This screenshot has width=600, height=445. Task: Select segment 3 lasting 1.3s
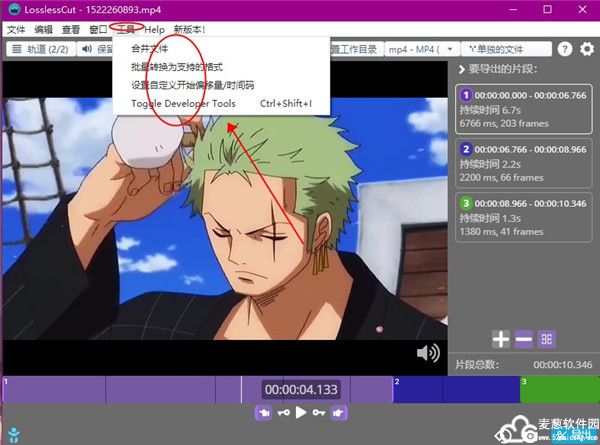[x=523, y=217]
